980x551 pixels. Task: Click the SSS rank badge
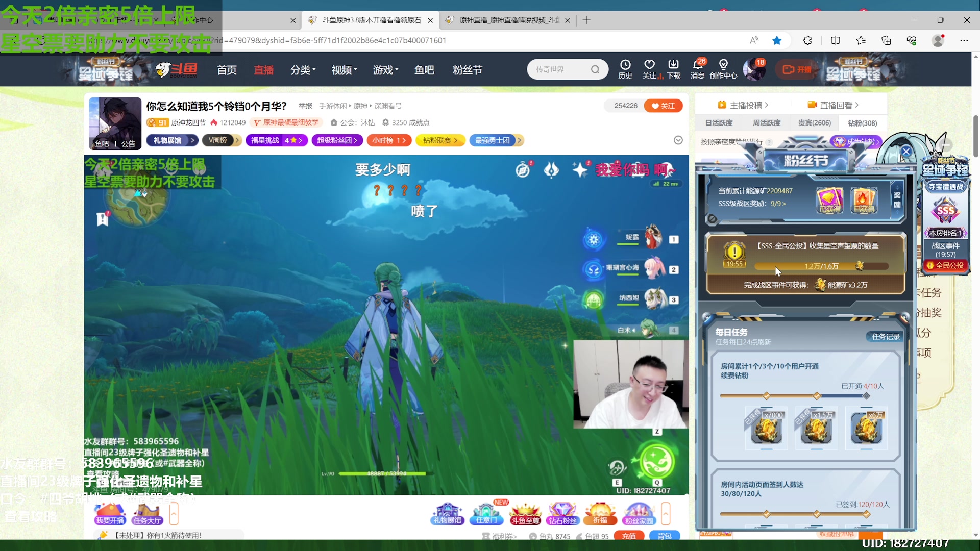coord(945,210)
